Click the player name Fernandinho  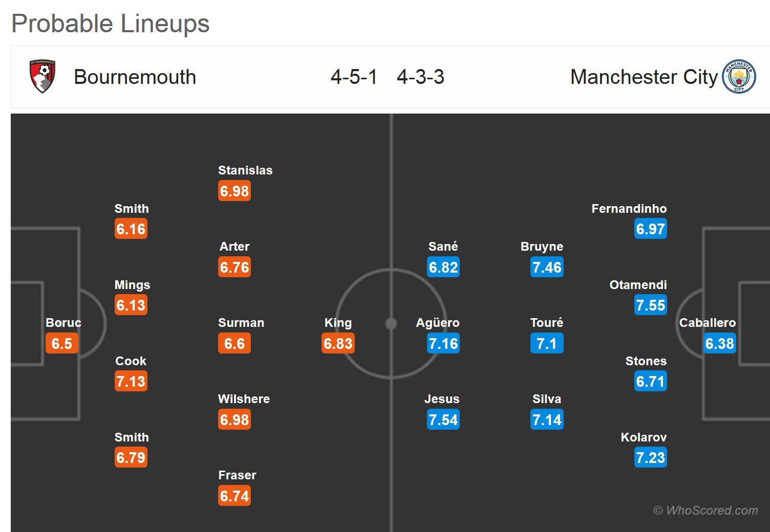[x=629, y=209]
